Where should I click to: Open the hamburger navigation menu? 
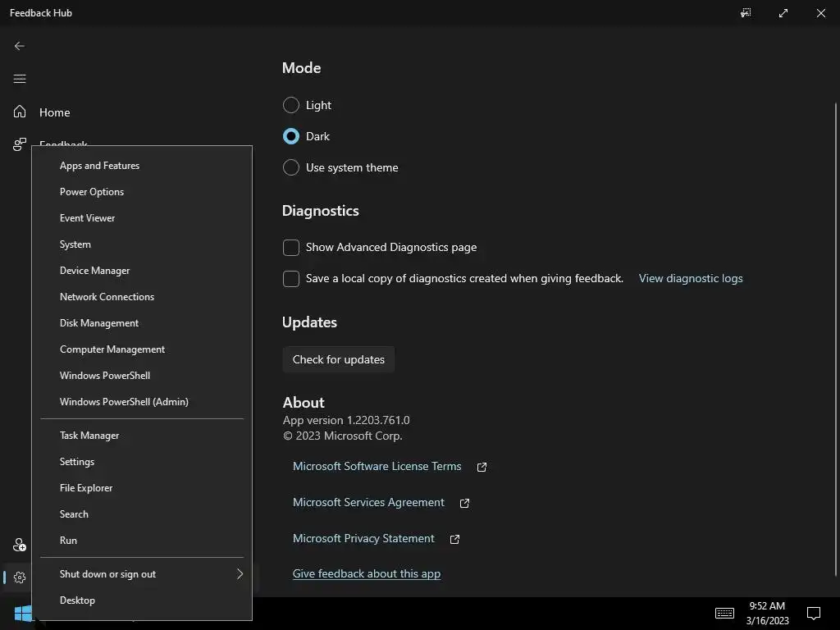coord(20,79)
